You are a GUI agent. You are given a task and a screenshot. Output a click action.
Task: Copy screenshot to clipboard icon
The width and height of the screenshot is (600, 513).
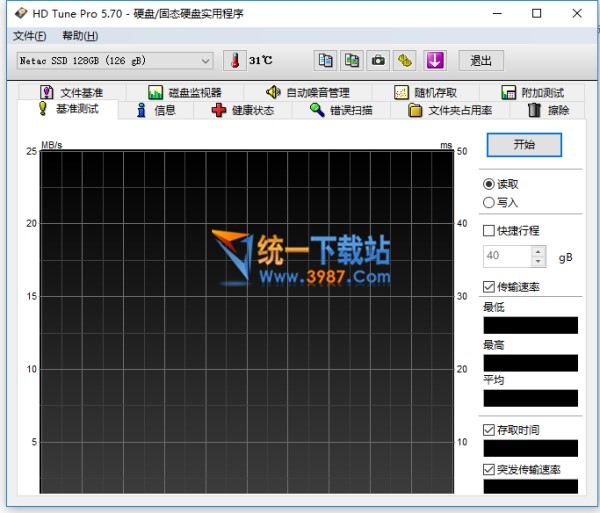352,60
